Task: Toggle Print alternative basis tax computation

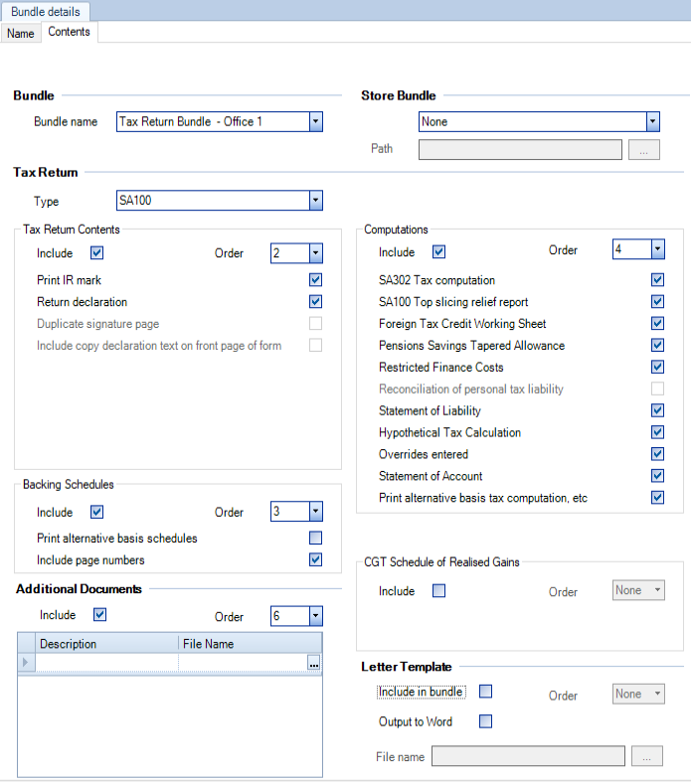Action: point(657,498)
